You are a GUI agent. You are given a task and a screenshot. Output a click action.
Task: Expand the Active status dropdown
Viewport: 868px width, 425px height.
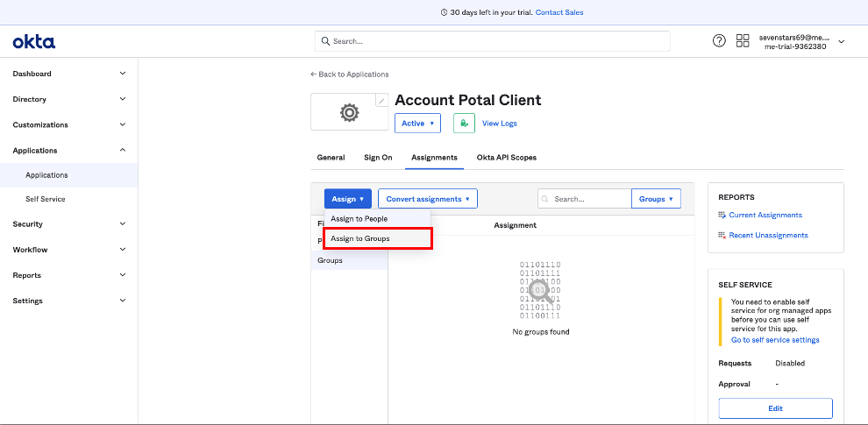coord(417,124)
